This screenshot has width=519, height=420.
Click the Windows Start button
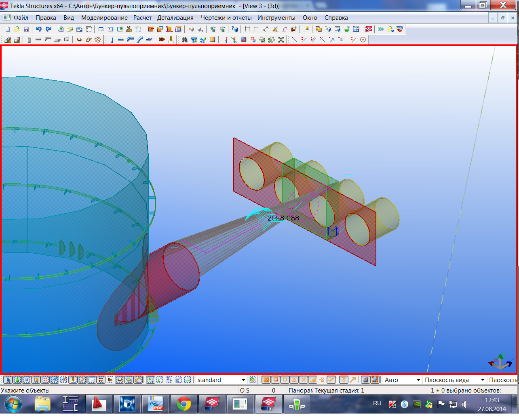point(13,404)
